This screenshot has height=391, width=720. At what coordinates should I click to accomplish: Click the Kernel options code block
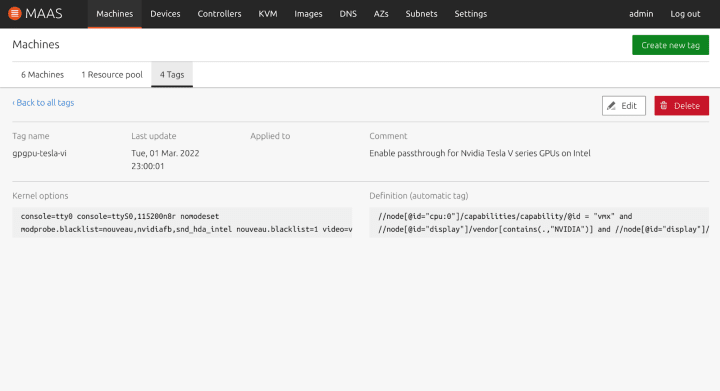tap(182, 223)
